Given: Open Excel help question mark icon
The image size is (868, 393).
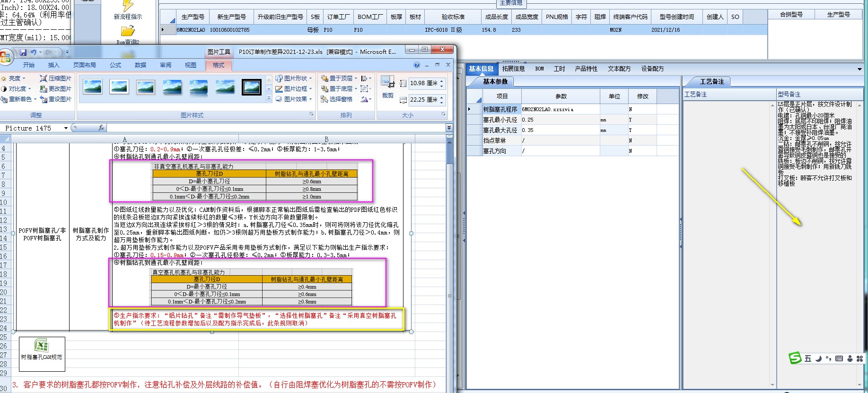Looking at the screenshot, I should coord(417,65).
